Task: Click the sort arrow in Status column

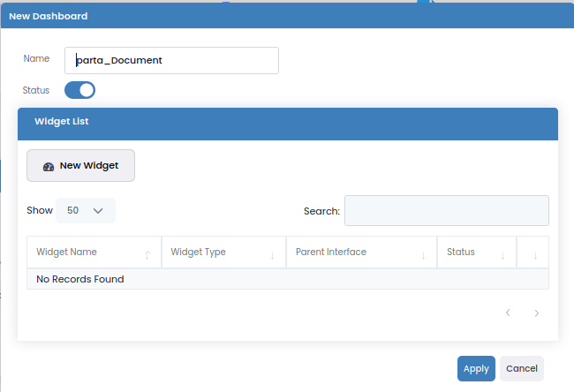Action: 502,255
